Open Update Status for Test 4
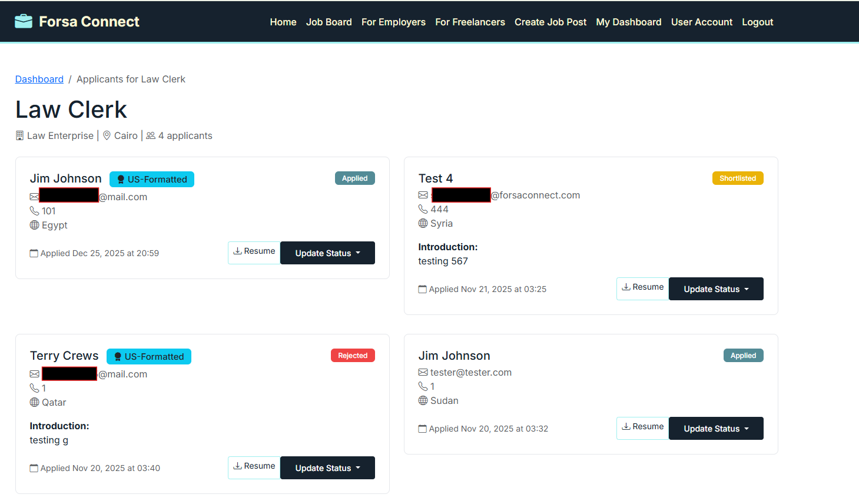Viewport: 859px width, 504px height. [715, 289]
